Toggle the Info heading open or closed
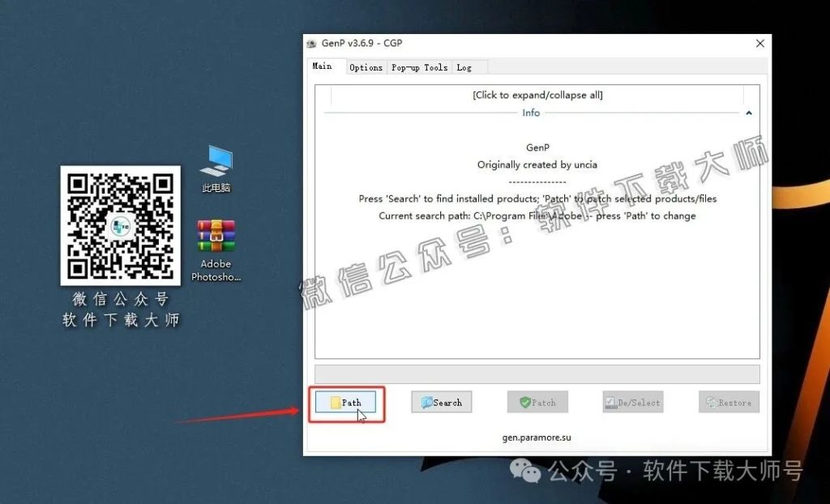 tap(531, 113)
